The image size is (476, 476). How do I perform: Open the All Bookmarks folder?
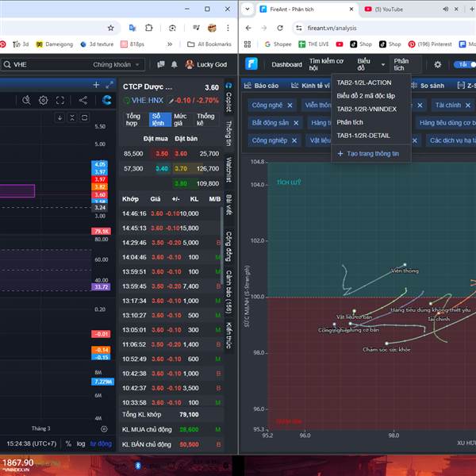tap(209, 44)
